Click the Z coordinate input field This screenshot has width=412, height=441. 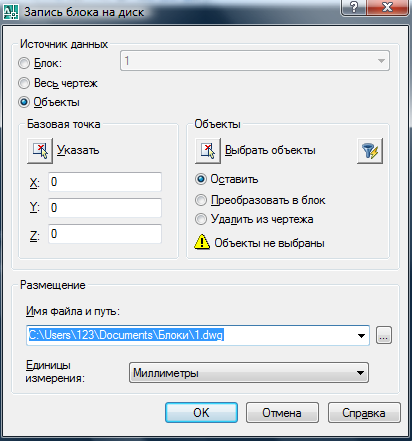click(x=105, y=234)
